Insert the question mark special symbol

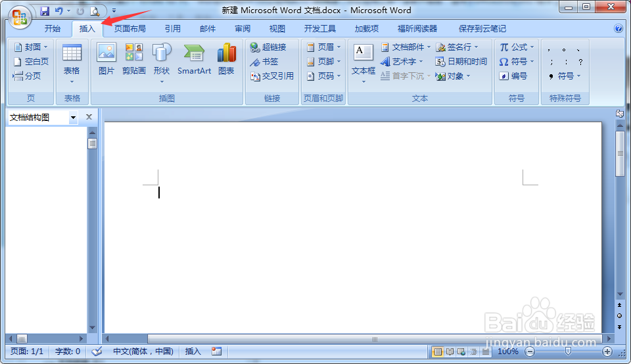(580, 62)
